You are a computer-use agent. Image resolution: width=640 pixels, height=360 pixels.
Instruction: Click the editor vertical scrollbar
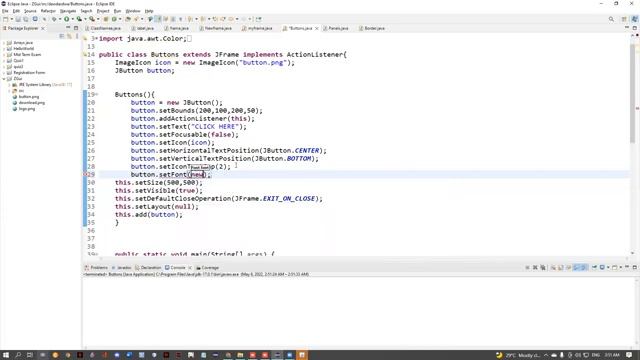point(633,93)
